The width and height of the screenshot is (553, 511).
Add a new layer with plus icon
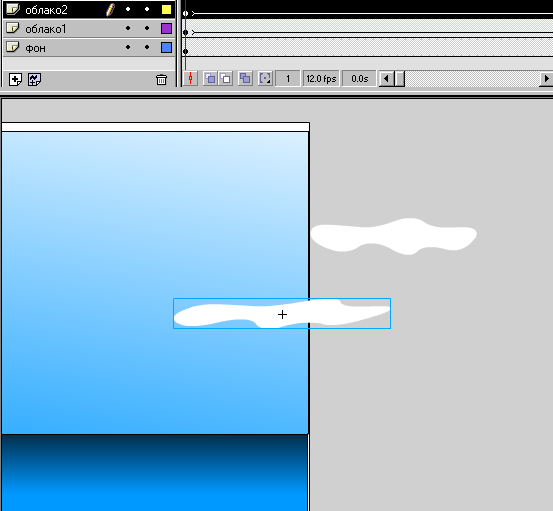tap(15, 79)
